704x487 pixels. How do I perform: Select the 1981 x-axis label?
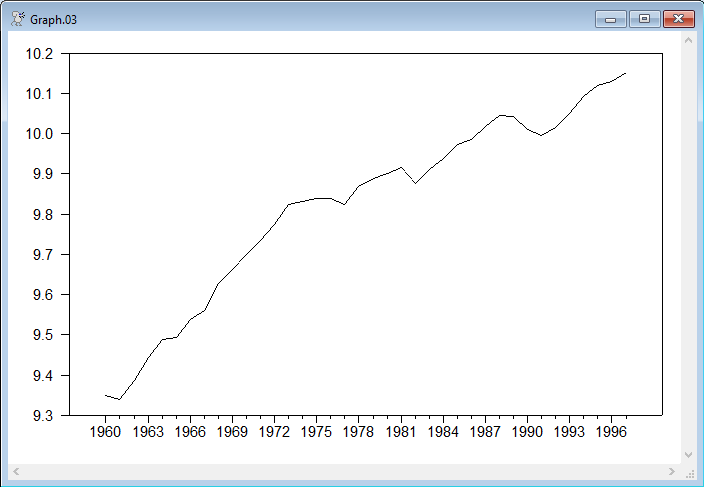400,432
